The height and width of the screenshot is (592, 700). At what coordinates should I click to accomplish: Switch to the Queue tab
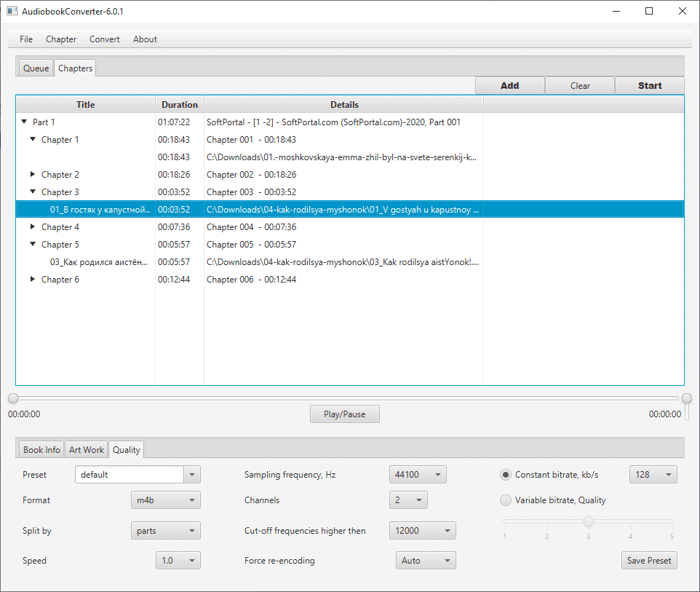coord(36,68)
